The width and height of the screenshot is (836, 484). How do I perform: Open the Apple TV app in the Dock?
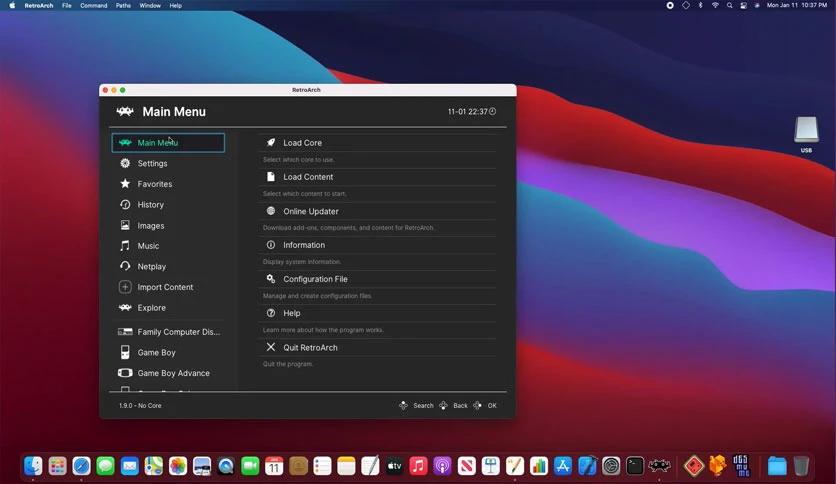pyautogui.click(x=395, y=466)
